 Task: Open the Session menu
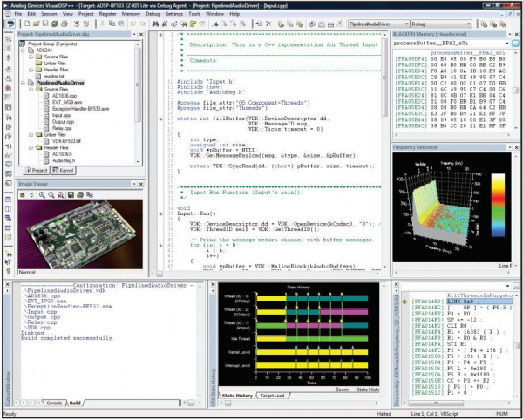tap(49, 14)
